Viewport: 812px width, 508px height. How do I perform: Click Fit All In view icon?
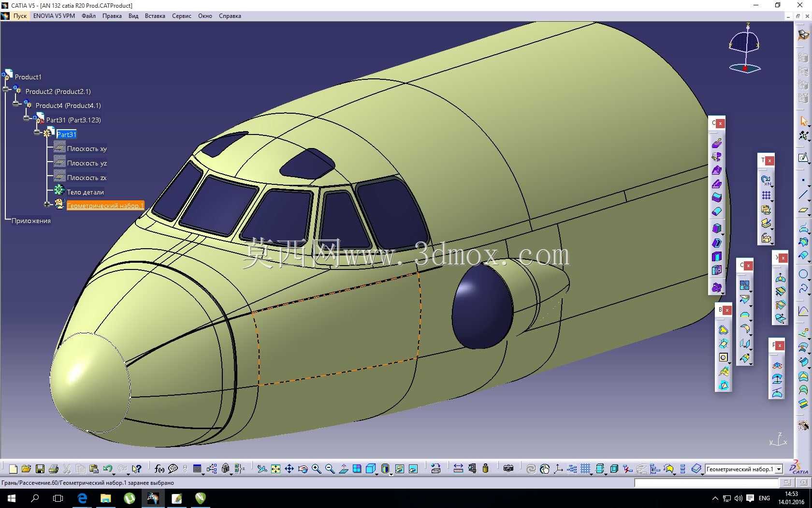coord(275,469)
